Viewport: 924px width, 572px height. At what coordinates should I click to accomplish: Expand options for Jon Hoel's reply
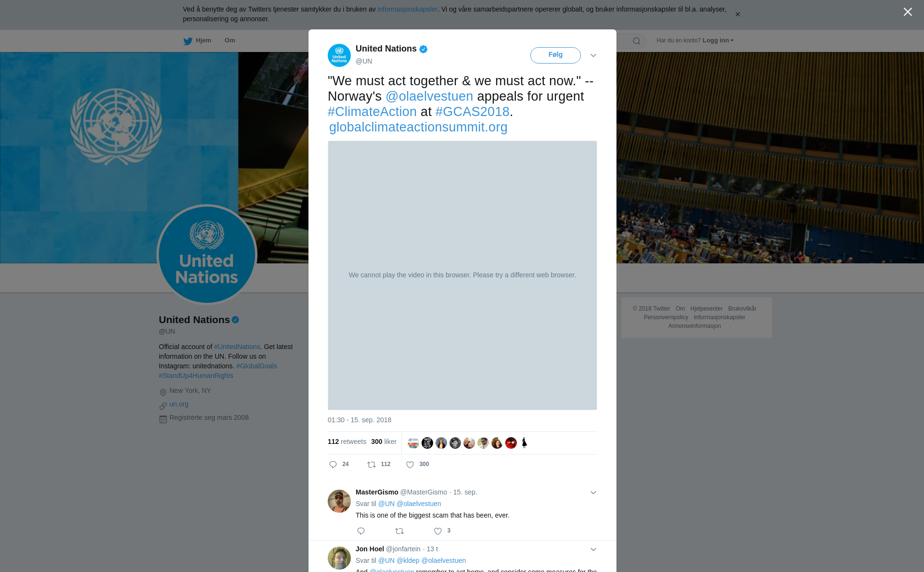point(593,549)
